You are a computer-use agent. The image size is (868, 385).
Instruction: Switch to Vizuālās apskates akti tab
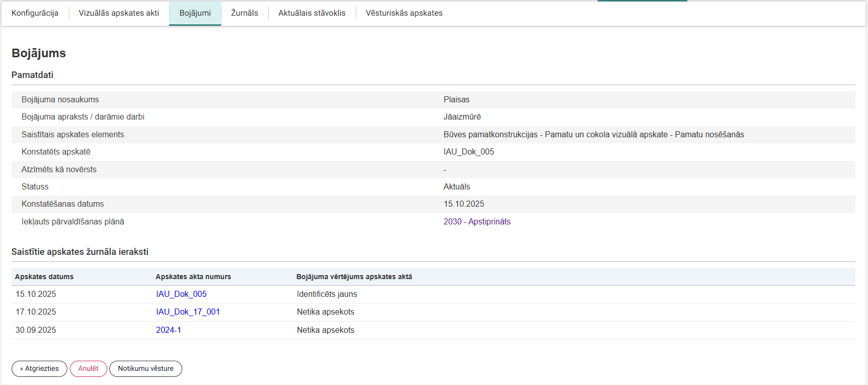119,13
